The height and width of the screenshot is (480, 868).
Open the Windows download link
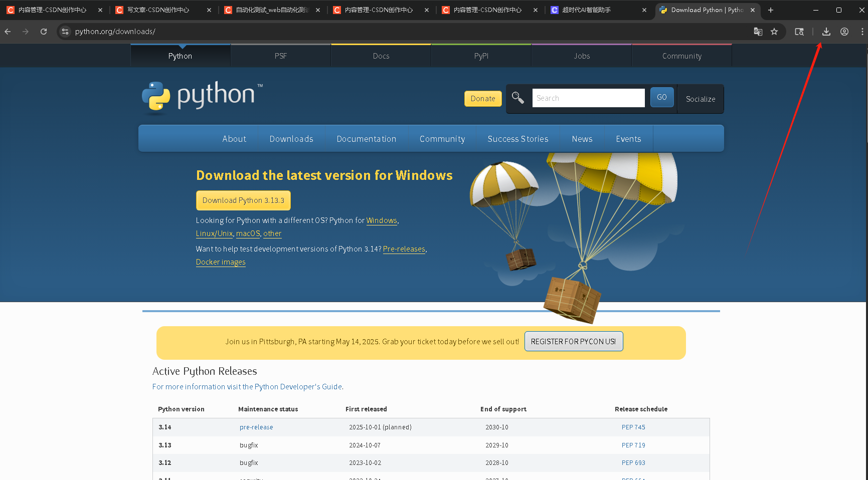click(382, 220)
